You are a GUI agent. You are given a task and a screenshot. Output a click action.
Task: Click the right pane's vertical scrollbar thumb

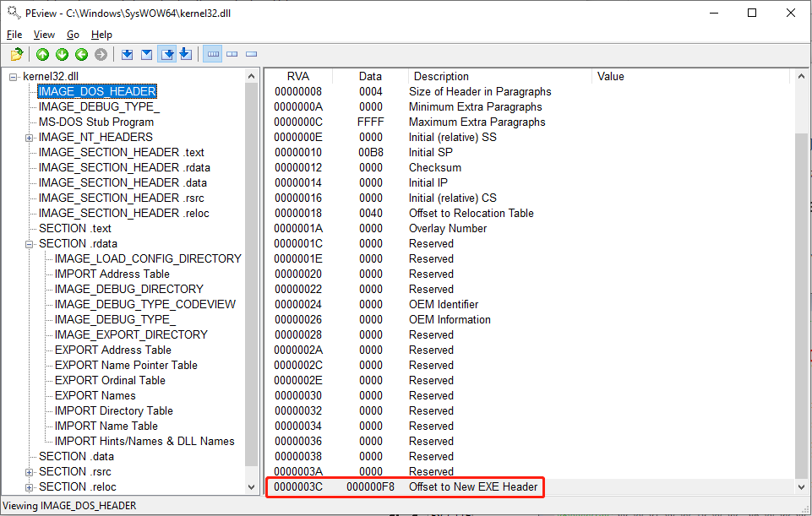(x=802, y=304)
